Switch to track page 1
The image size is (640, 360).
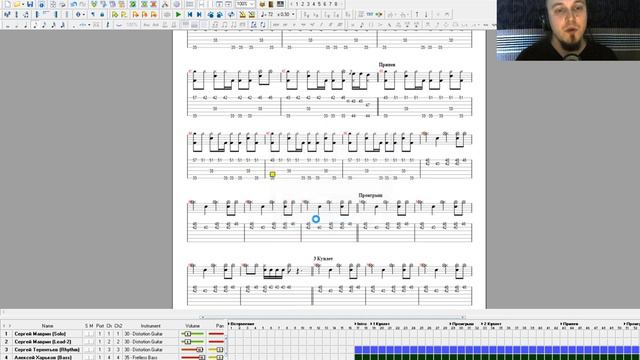[x=297, y=4]
